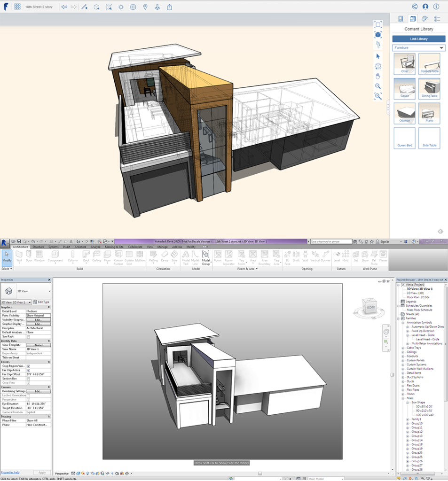Select the sketch pencil tool in FormIt

coord(85,7)
